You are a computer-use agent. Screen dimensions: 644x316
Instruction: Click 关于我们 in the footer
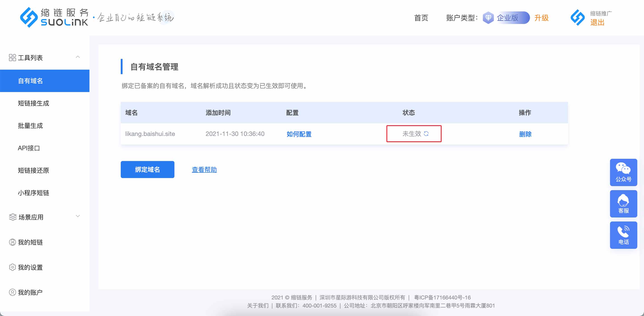tap(258, 305)
